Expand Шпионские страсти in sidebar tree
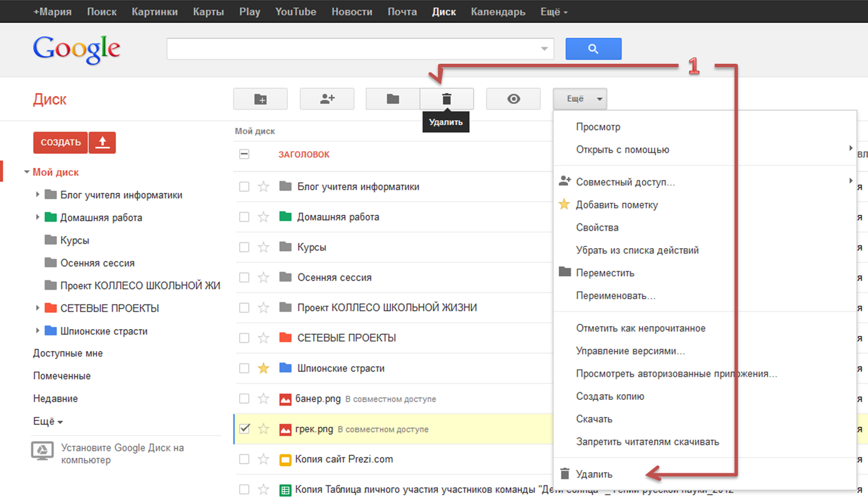This screenshot has width=868, height=502. (x=37, y=331)
